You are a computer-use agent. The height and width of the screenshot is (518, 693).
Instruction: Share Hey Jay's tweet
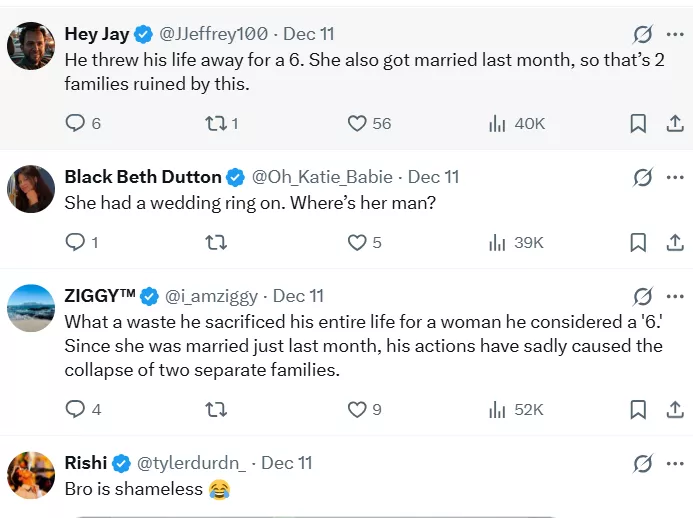pyautogui.click(x=675, y=123)
